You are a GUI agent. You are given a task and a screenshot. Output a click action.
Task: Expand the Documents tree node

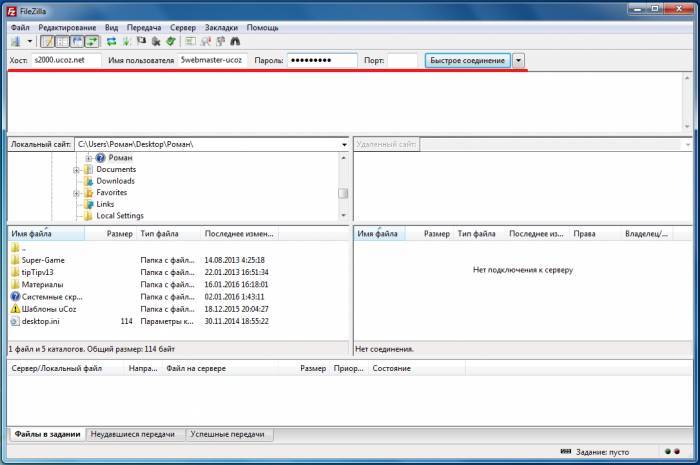coord(76,170)
